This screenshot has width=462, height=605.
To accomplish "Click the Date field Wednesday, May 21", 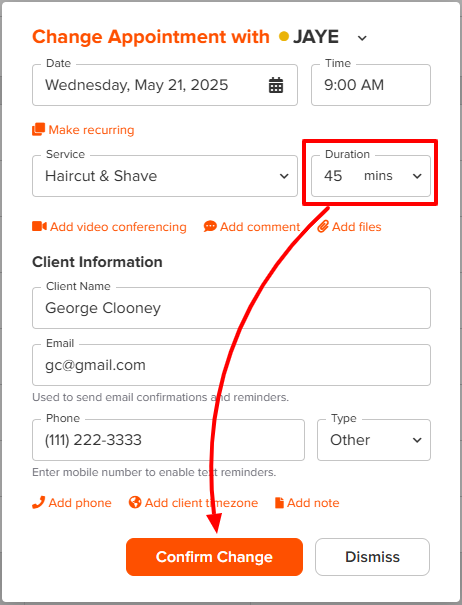I will [165, 85].
